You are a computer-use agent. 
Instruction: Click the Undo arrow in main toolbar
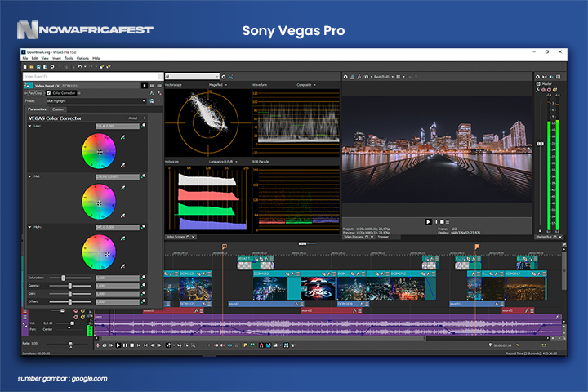pyautogui.click(x=79, y=67)
